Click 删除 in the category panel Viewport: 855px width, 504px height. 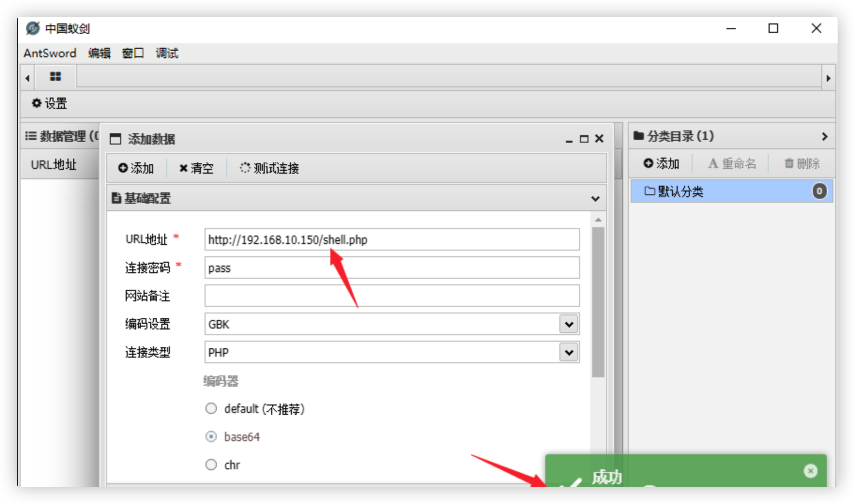[x=802, y=163]
